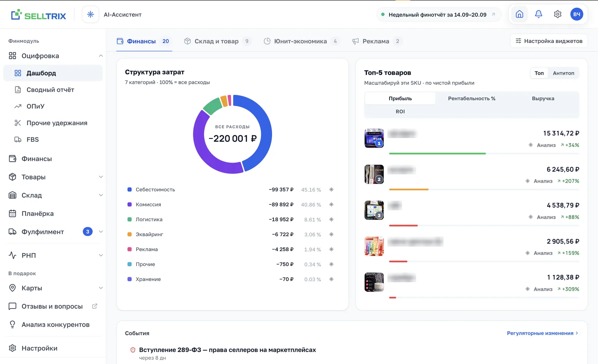Expand the Товары sidebar section
Image resolution: width=598 pixels, height=364 pixels.
pos(101,177)
